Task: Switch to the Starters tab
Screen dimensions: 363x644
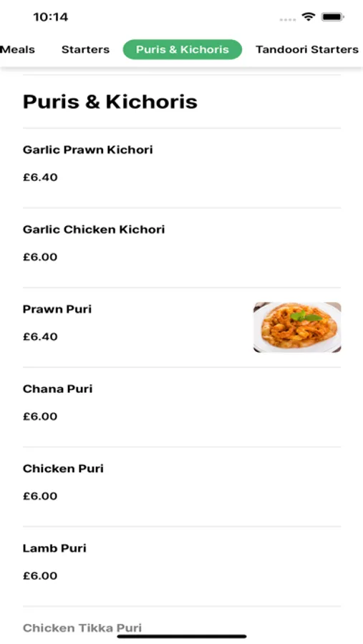Action: [x=85, y=49]
